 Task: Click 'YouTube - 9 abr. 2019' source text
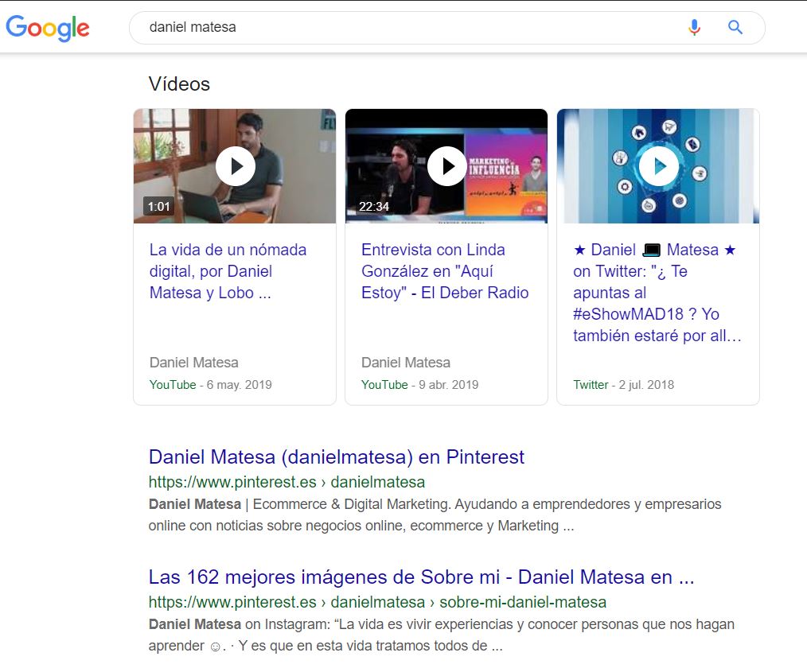[420, 385]
